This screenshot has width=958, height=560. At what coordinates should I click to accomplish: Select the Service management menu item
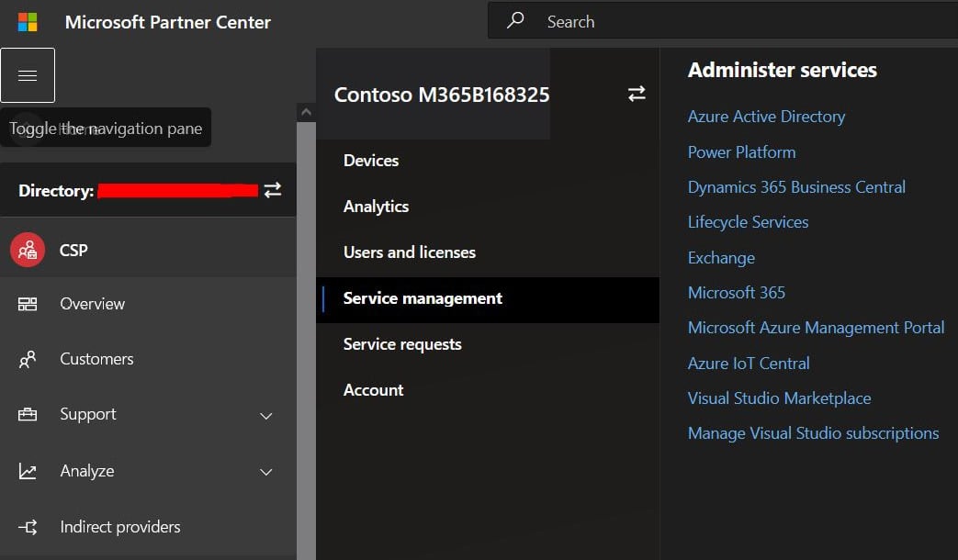(488, 298)
